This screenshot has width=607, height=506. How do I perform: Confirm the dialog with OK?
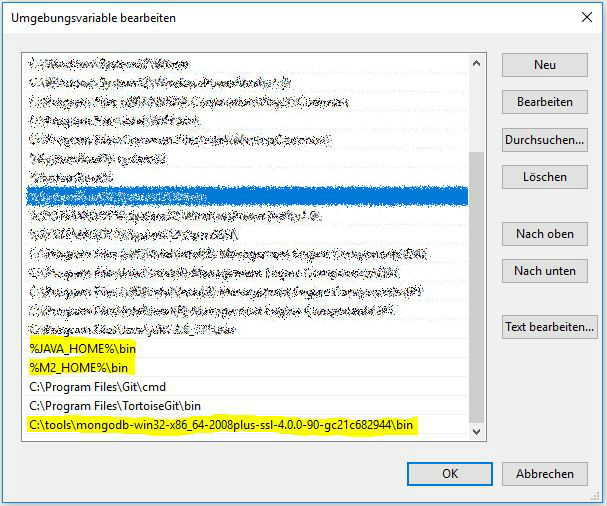point(450,474)
